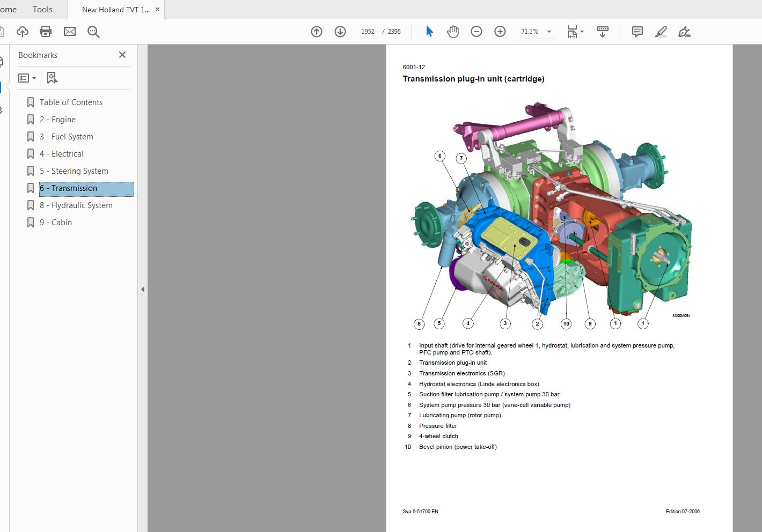Click the legend entry 'Bevel pinion (power take-off)'
The width and height of the screenshot is (762, 532).
coord(458,447)
